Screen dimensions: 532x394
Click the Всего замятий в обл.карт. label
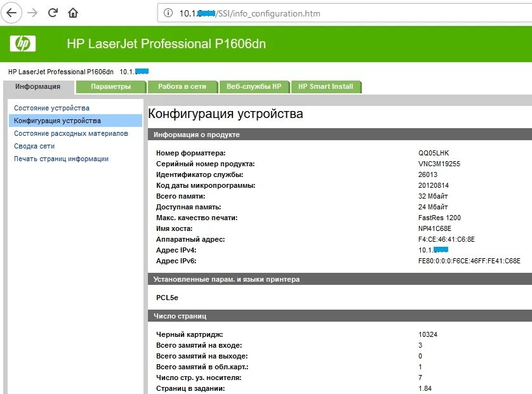tap(203, 367)
